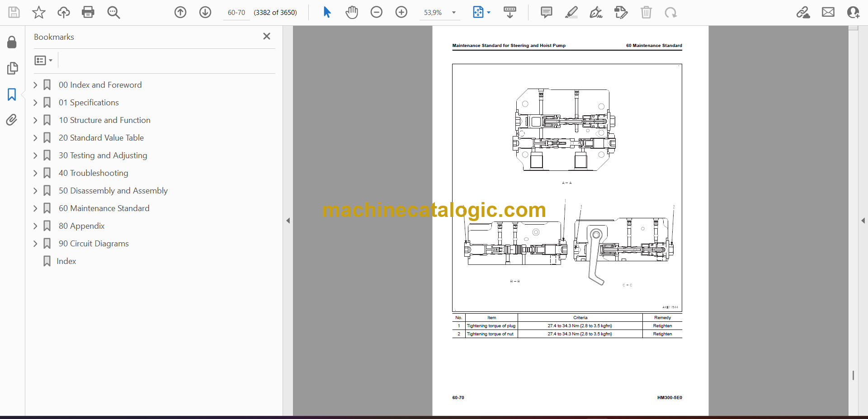Add a sticky note comment
The height and width of the screenshot is (419, 868).
coord(547,12)
